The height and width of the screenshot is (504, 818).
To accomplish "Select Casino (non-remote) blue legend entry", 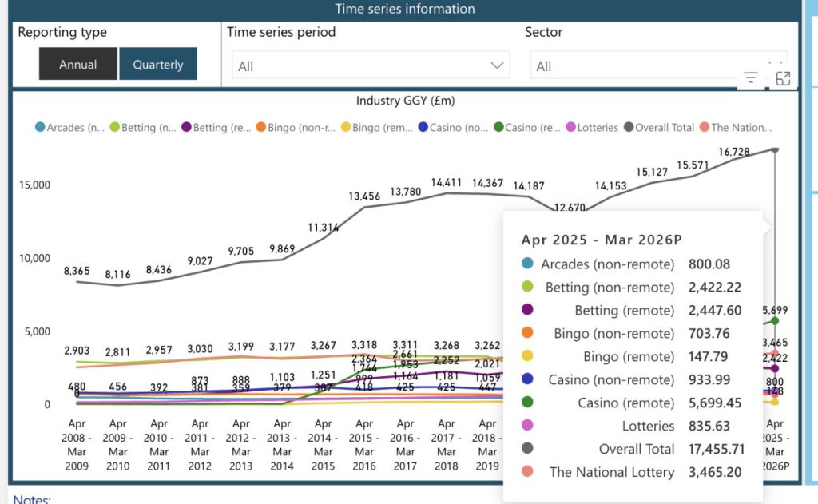I will pyautogui.click(x=454, y=127).
